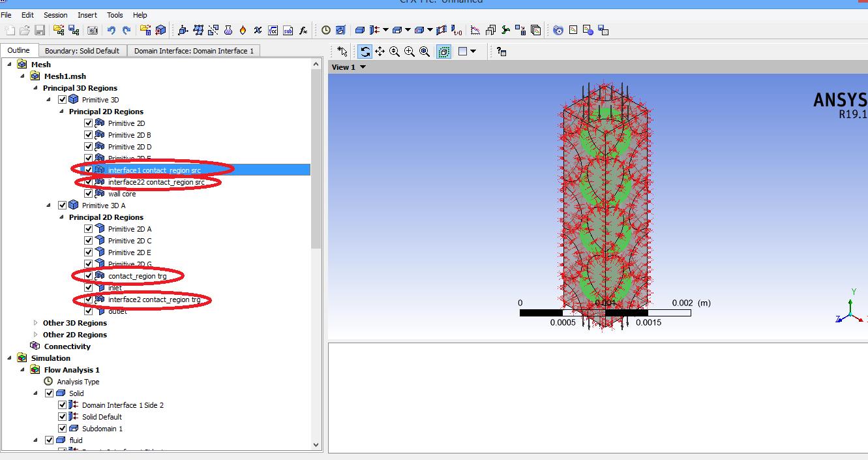Open the Session menu
Screen dimensions: 868x460
point(55,14)
